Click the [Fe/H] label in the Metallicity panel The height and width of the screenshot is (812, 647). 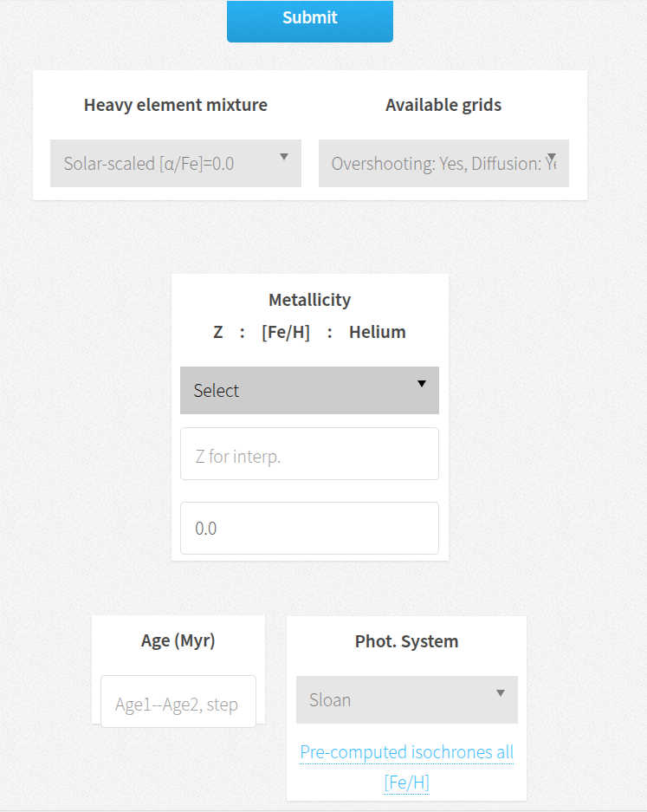(286, 331)
